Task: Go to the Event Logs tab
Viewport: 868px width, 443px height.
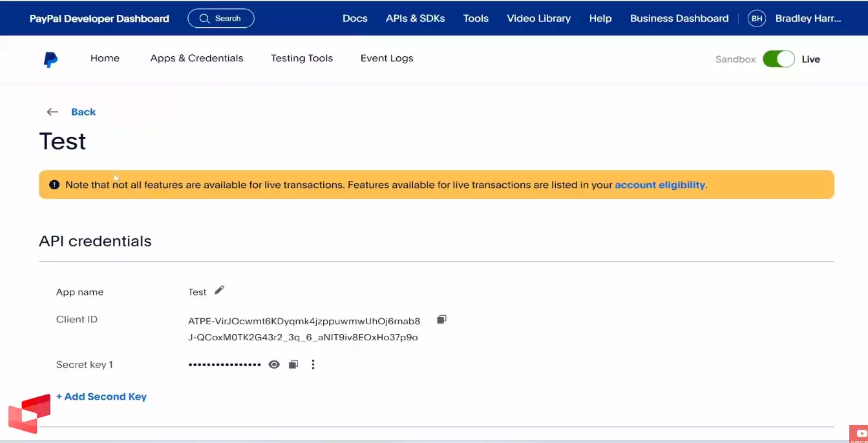Action: point(386,58)
